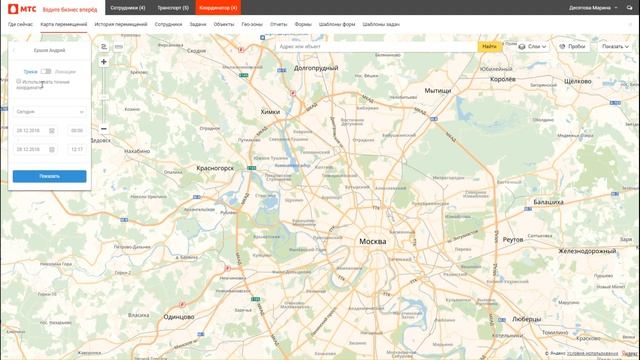Click the blue Показать button
This screenshot has height=360, width=640.
(49, 176)
